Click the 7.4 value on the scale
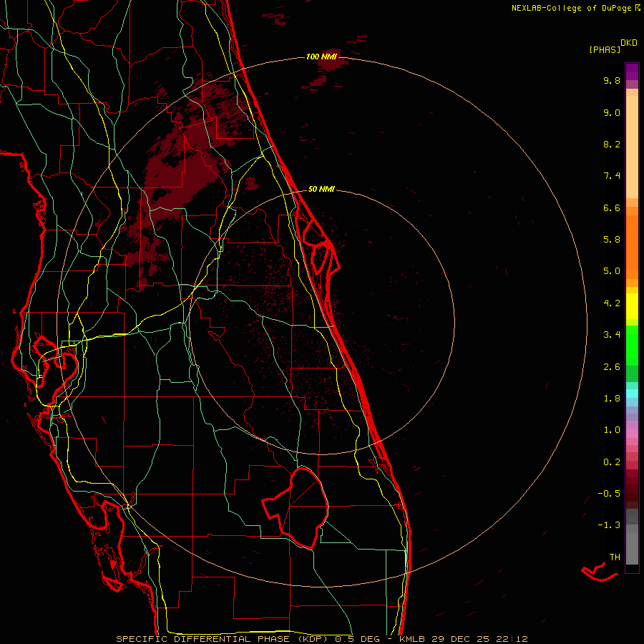This screenshot has height=644, width=644. pyautogui.click(x=612, y=176)
